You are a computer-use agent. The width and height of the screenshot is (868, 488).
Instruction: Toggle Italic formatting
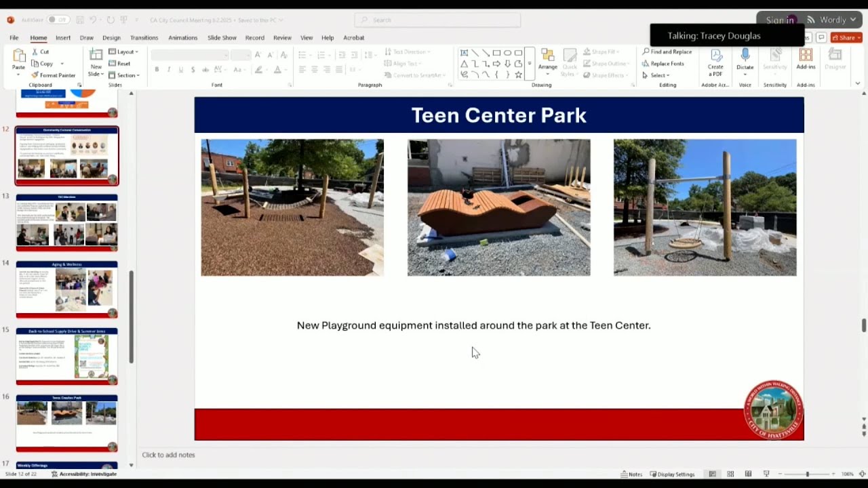coord(169,69)
